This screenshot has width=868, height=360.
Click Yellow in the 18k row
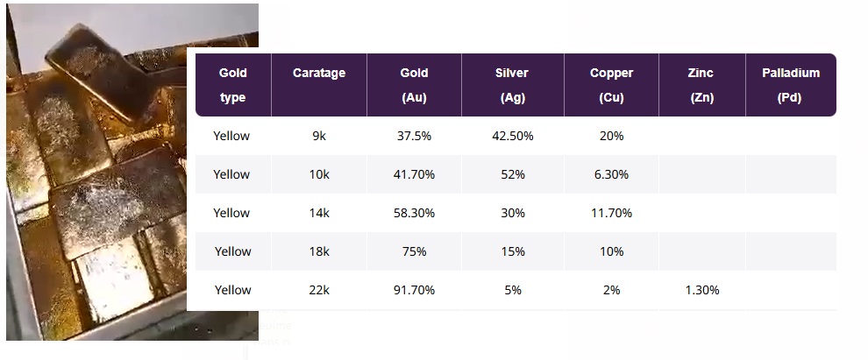click(232, 251)
